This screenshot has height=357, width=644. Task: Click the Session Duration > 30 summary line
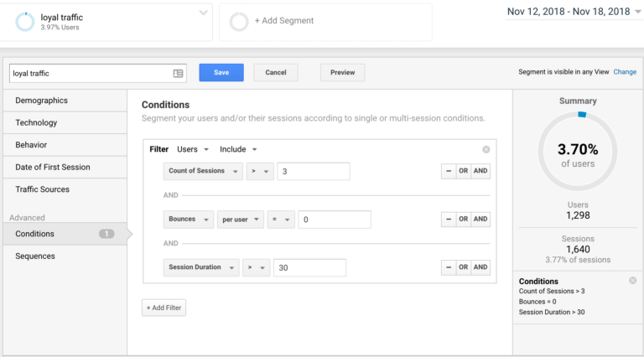[x=552, y=313]
